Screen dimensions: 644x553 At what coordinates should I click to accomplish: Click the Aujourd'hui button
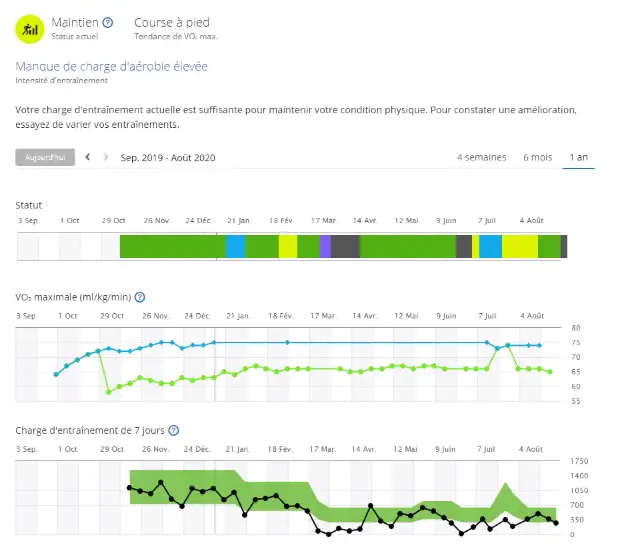pos(45,157)
